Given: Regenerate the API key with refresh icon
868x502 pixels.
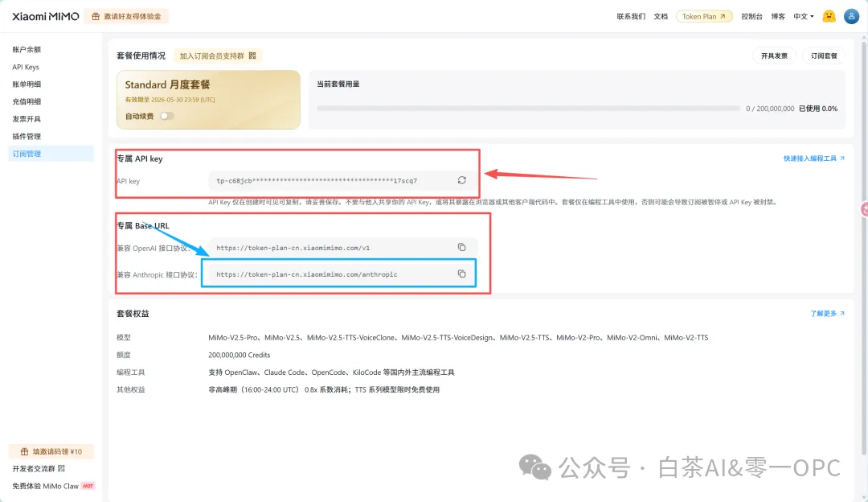Looking at the screenshot, I should [x=461, y=180].
